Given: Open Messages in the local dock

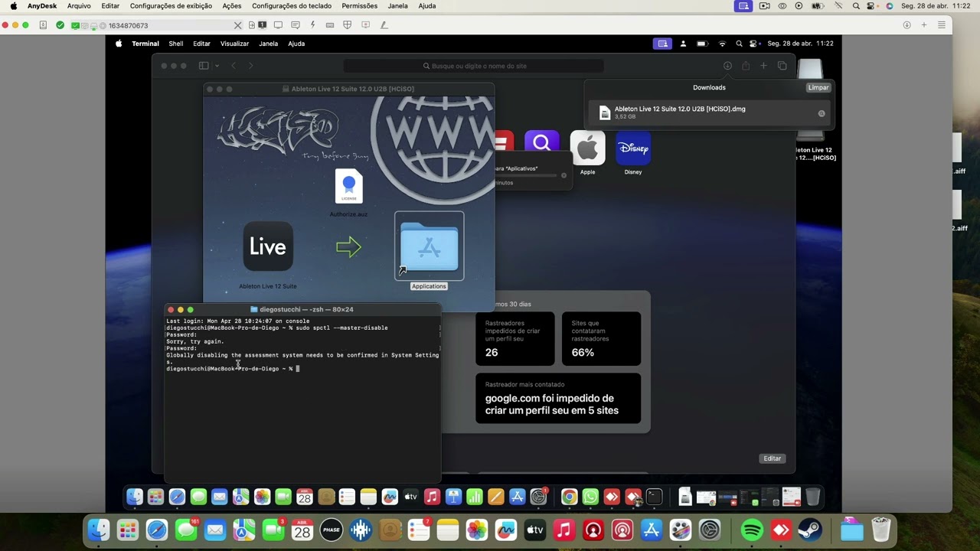Looking at the screenshot, I should (186, 530).
